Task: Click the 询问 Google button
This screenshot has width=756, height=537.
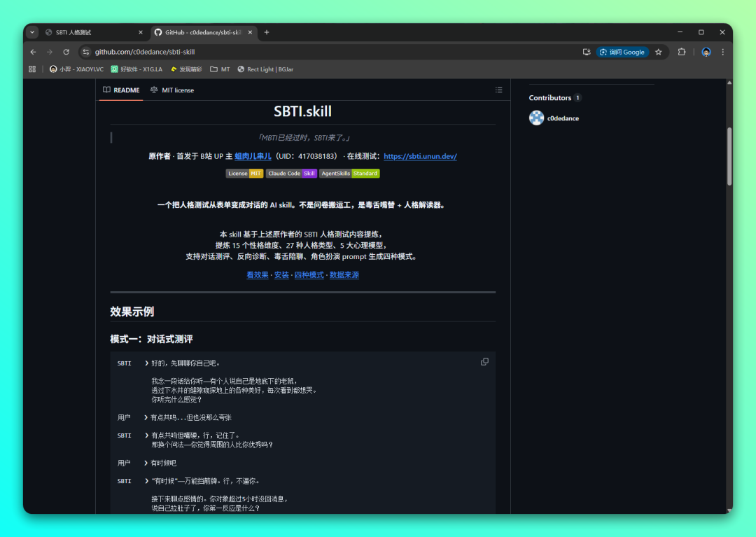Action: click(622, 52)
